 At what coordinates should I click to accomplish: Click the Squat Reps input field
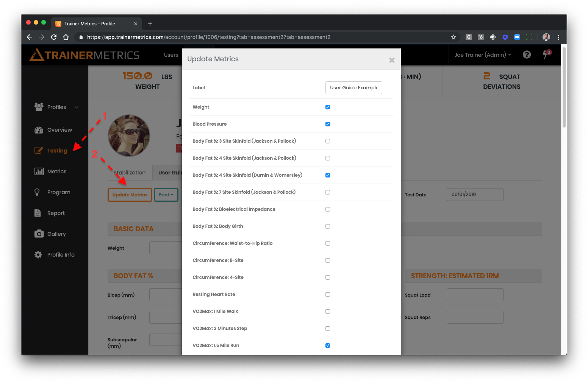tap(475, 317)
